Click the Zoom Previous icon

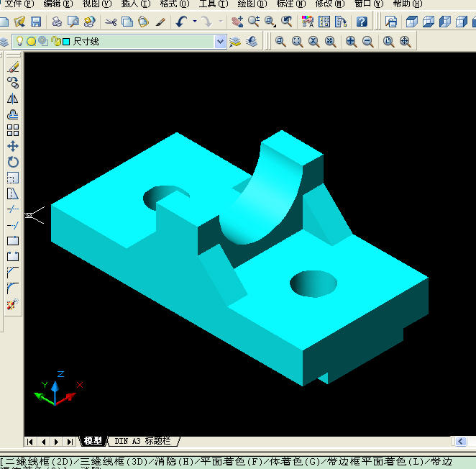tap(286, 22)
